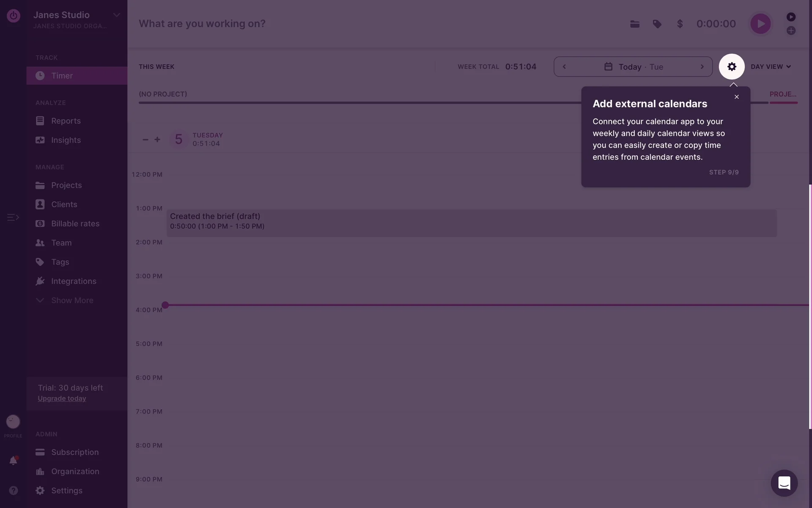This screenshot has height=508, width=812.
Task: Open the chat support widget icon
Action: (x=784, y=483)
